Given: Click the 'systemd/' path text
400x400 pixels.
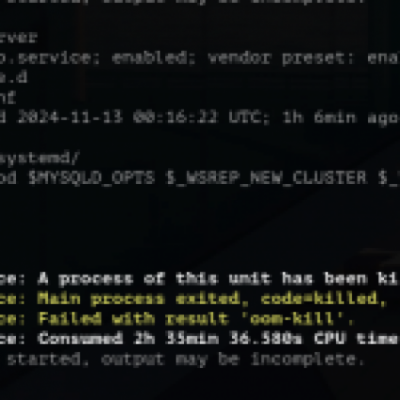Looking at the screenshot, I should [39, 158].
